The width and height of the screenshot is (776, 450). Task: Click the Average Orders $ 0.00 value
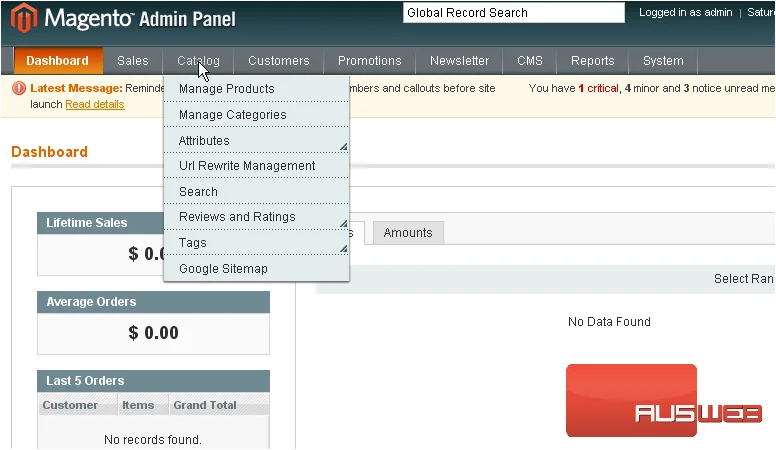click(x=153, y=333)
